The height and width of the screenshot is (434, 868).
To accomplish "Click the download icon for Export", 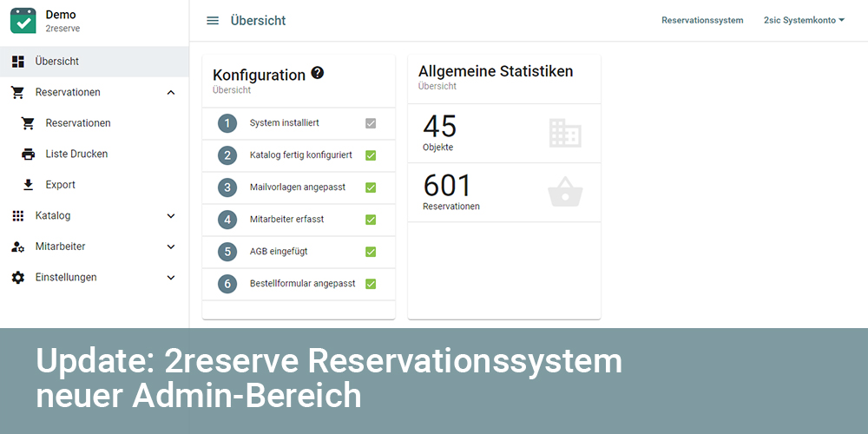I will pyautogui.click(x=29, y=185).
